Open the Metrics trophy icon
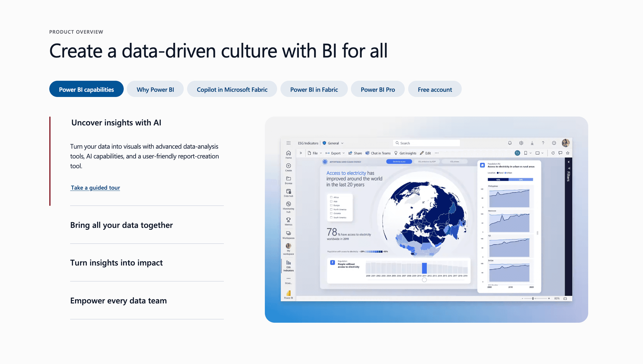The height and width of the screenshot is (364, 643). tap(288, 220)
